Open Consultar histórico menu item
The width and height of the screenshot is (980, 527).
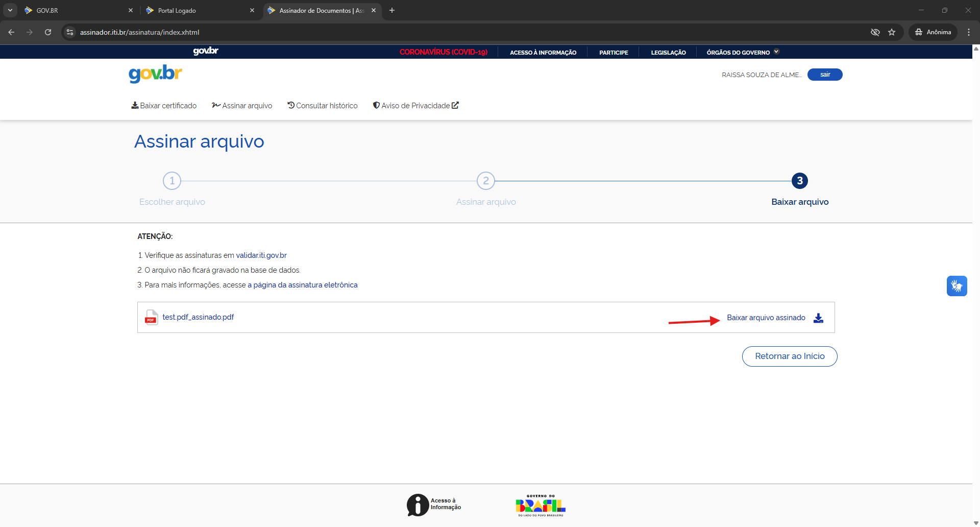click(x=323, y=106)
